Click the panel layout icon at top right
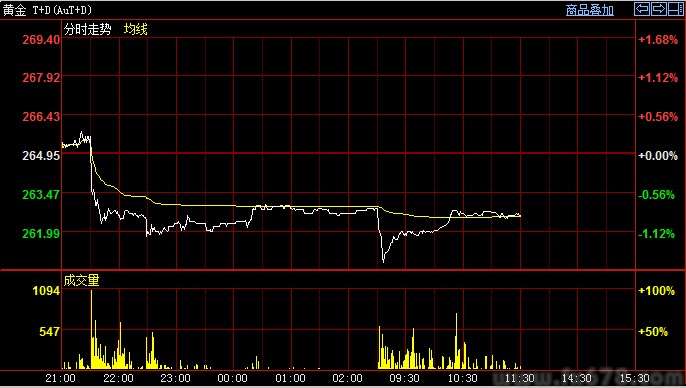686x388 pixels. point(675,9)
